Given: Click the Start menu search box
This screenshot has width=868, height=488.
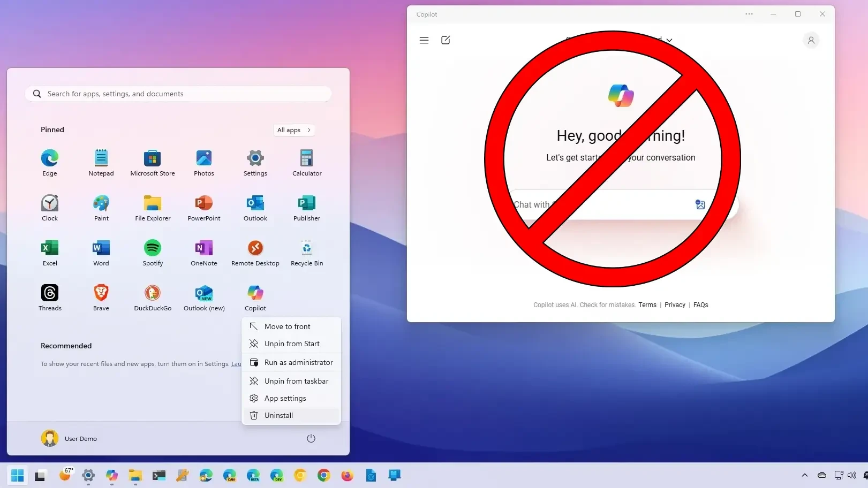Looking at the screenshot, I should (178, 94).
